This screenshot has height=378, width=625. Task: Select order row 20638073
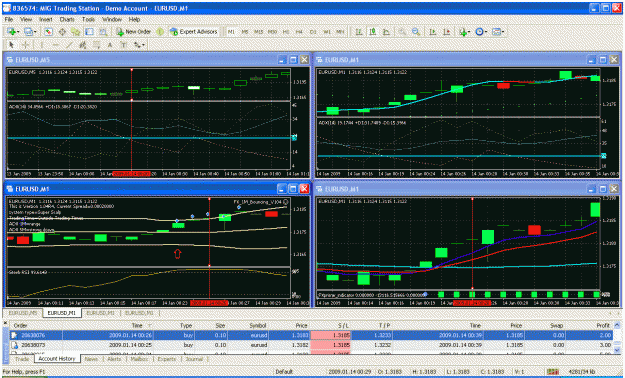tap(312, 345)
